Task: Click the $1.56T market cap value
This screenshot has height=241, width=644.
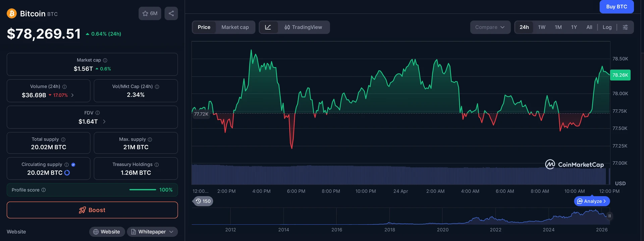Action: [83, 69]
